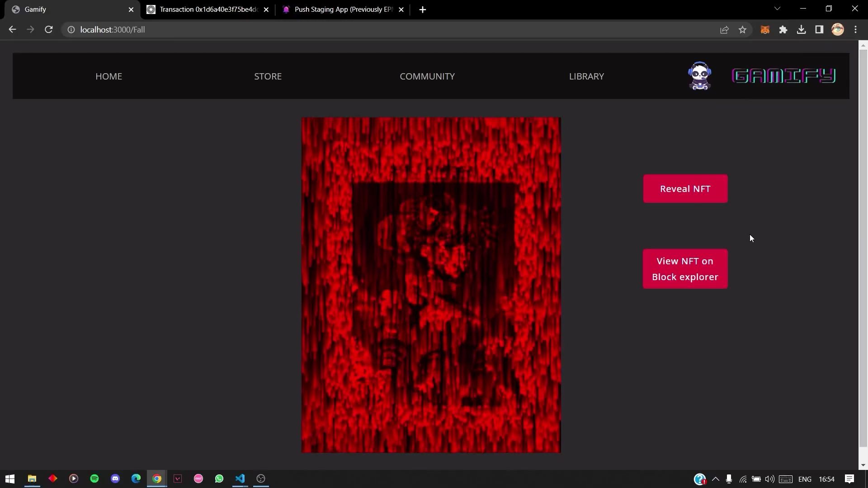Click View NFT on Block explorer
Viewport: 868px width, 488px height.
(685, 269)
